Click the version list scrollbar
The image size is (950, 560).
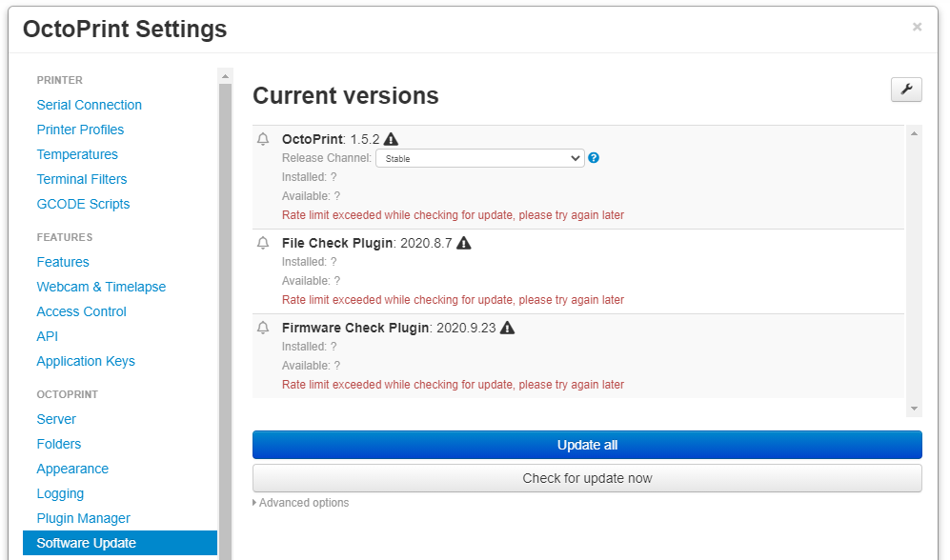point(916,267)
